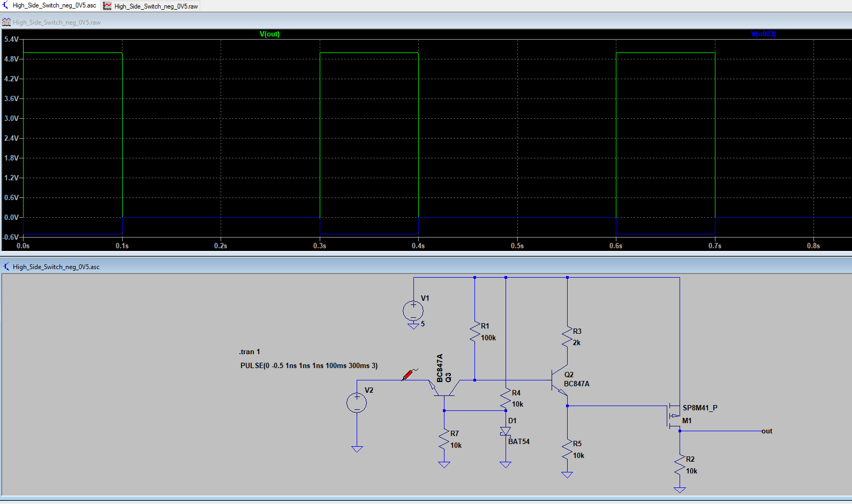Click the ground symbol below D1
Image resolution: width=852 pixels, height=504 pixels.
(x=506, y=464)
